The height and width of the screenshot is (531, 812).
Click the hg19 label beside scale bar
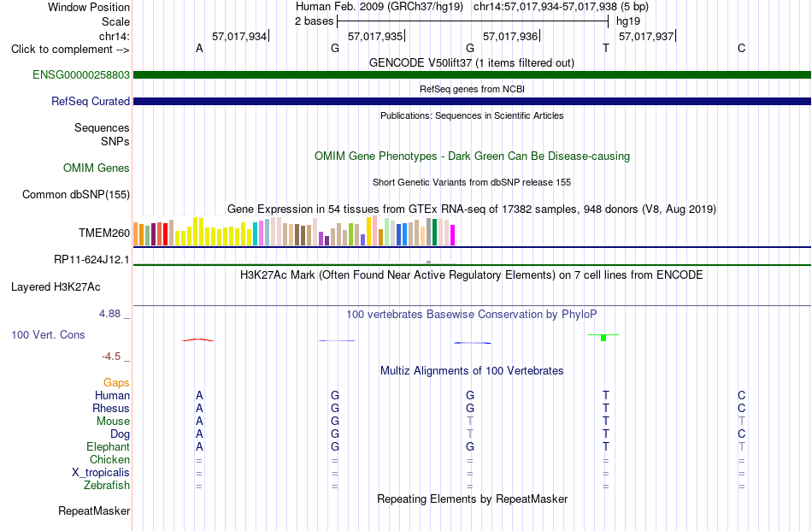pos(628,21)
